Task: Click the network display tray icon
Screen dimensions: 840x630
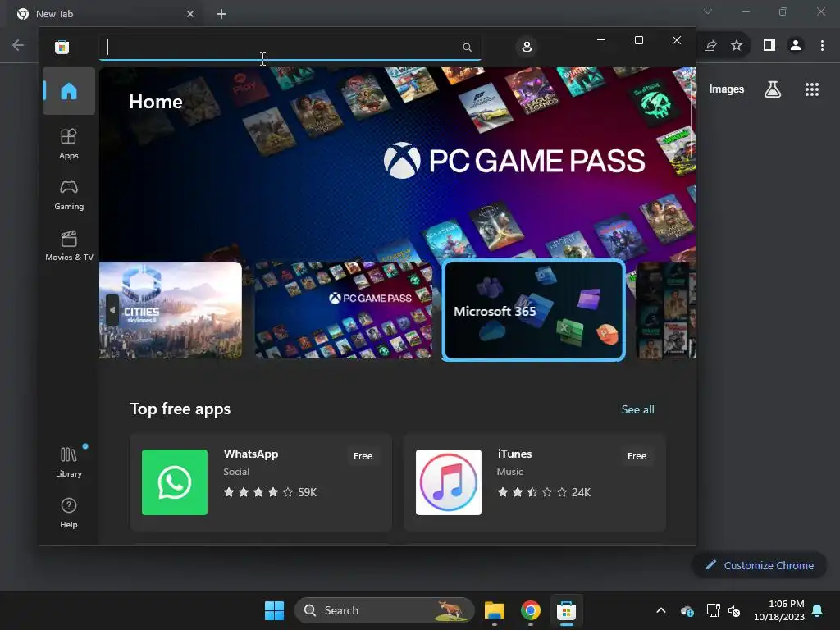Action: [713, 610]
